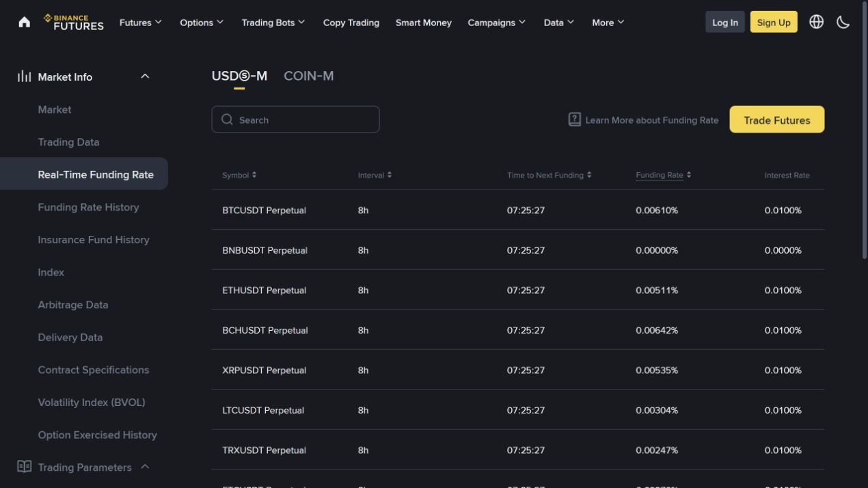Open the Binance Futures logo
This screenshot has width=868, height=488.
73,22
